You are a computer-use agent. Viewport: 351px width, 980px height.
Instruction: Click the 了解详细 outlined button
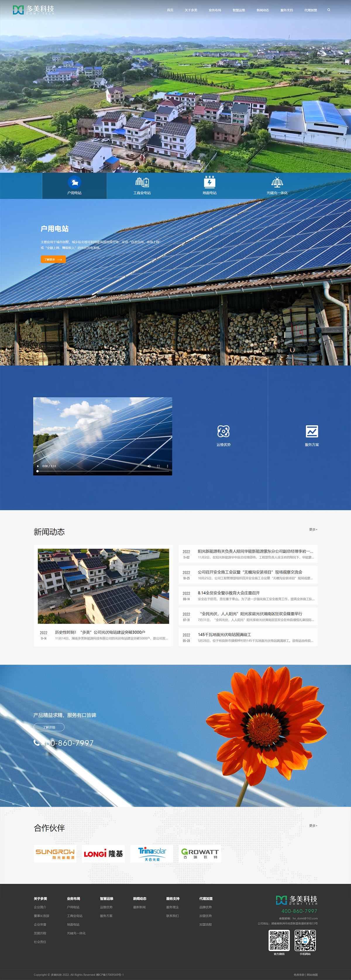point(49,727)
